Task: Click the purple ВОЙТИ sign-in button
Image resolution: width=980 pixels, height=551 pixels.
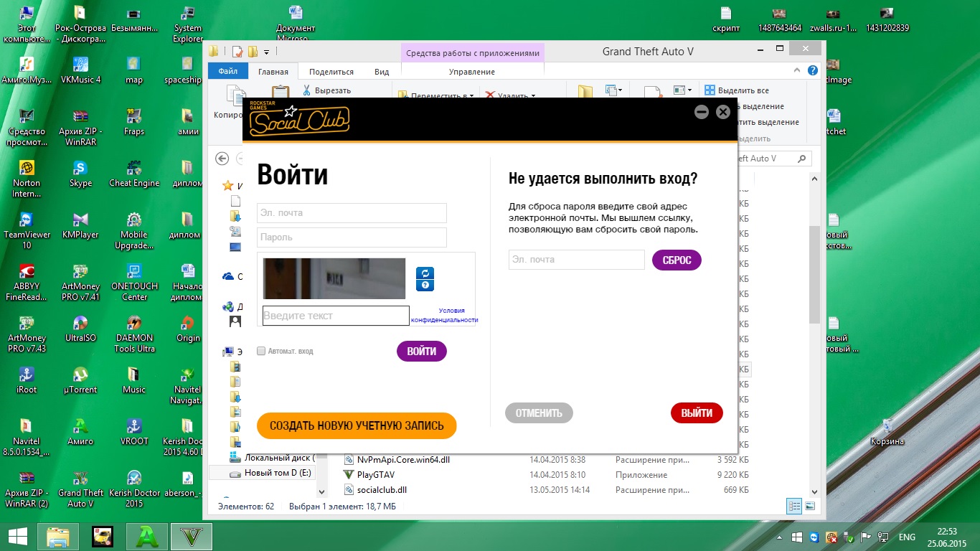Action: (422, 351)
